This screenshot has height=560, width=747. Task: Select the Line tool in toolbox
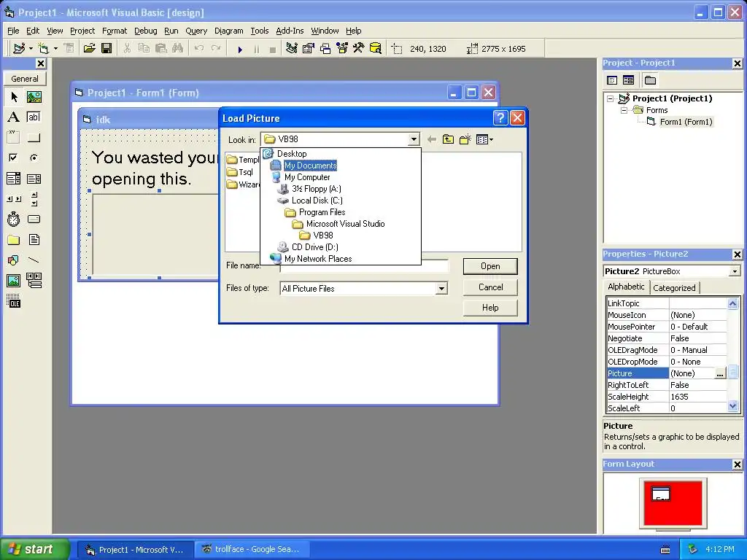(34, 260)
